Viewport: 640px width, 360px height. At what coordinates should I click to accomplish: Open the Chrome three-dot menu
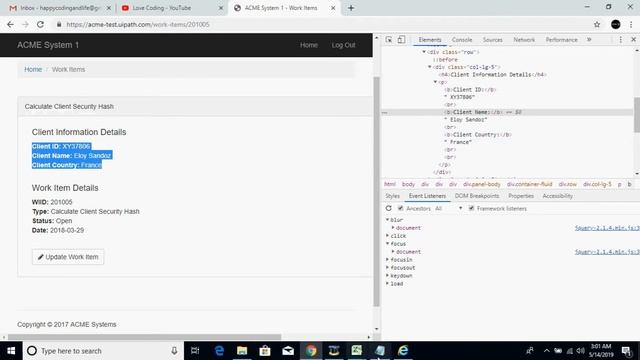click(x=631, y=24)
